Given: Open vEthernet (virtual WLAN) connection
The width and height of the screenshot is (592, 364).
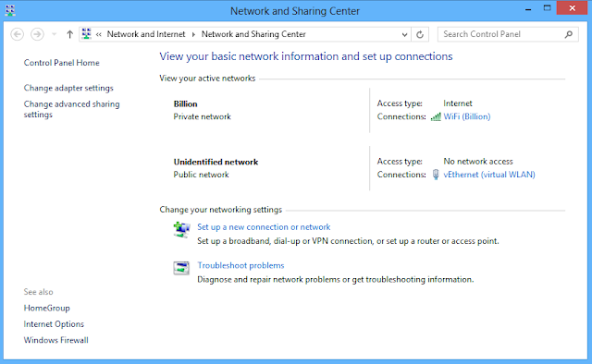Looking at the screenshot, I should click(x=489, y=175).
